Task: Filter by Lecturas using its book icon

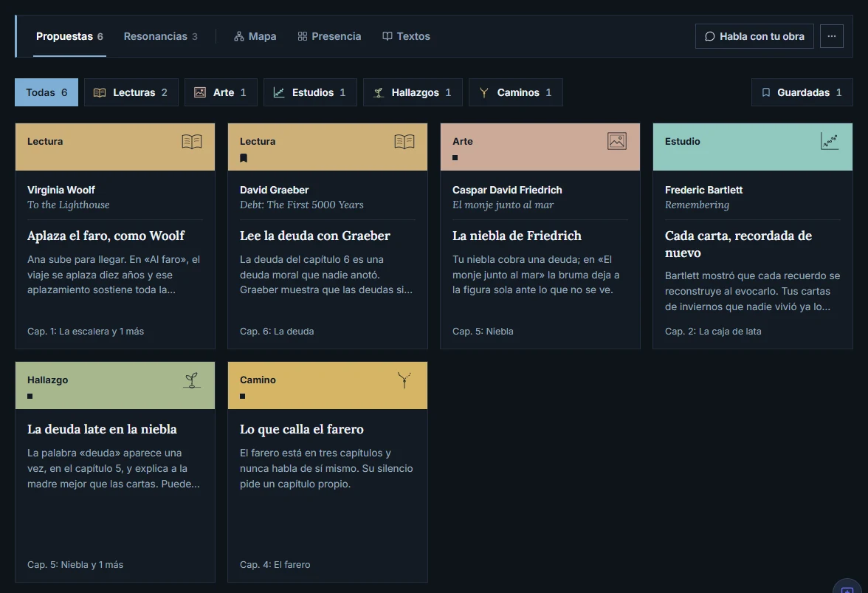Action: coord(100,92)
